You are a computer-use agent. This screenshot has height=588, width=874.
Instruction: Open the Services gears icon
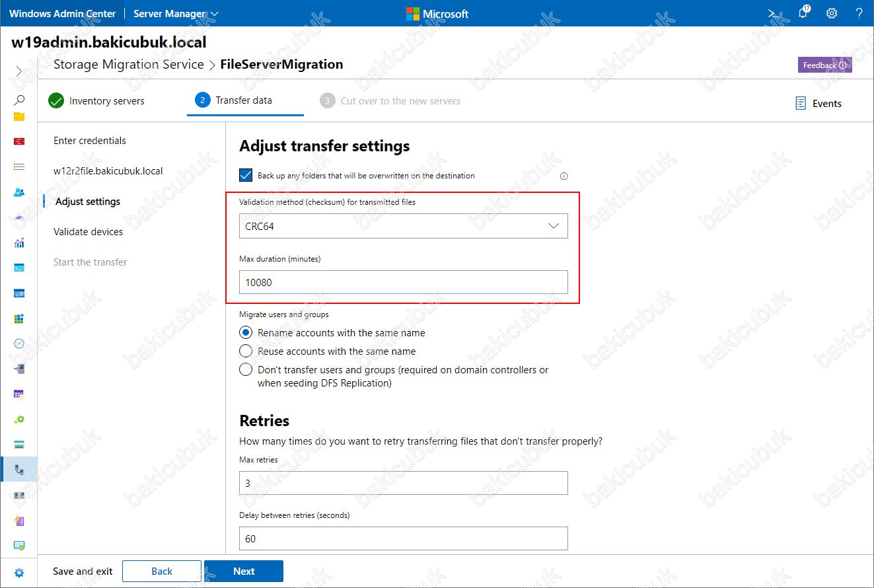19,419
